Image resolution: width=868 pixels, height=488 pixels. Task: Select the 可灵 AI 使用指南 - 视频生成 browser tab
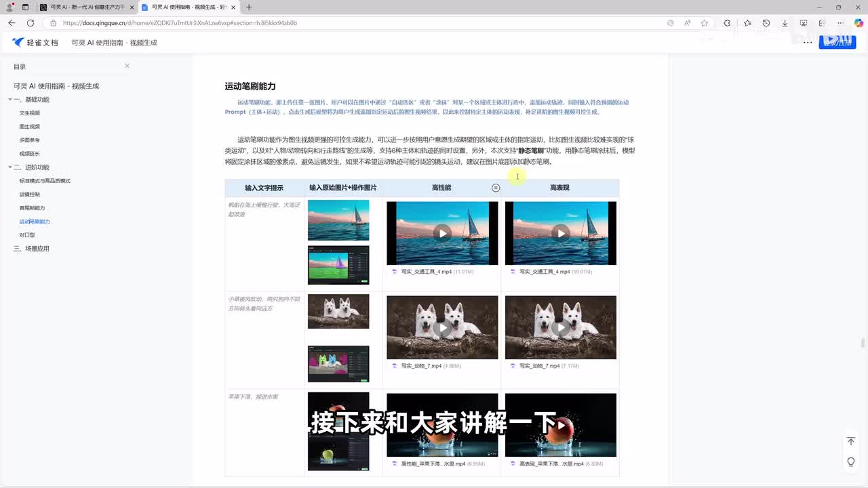pos(190,7)
